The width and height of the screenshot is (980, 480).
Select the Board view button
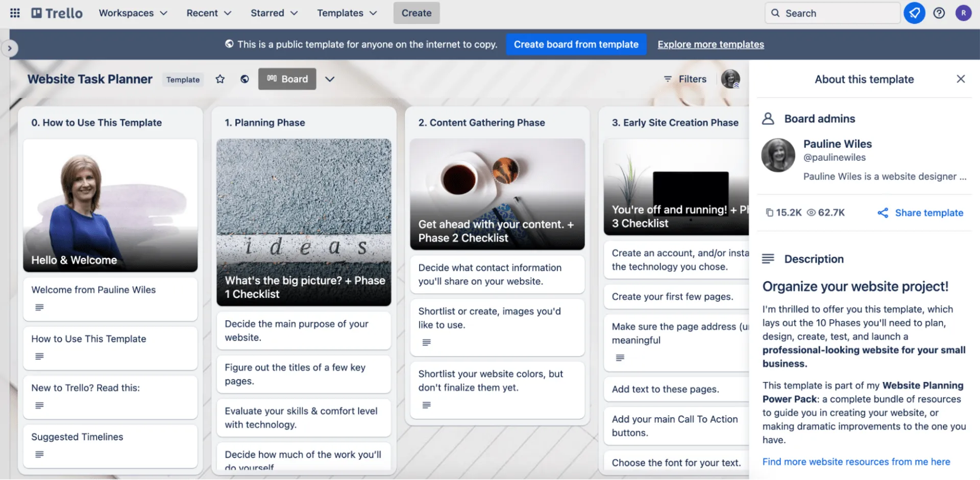[287, 79]
